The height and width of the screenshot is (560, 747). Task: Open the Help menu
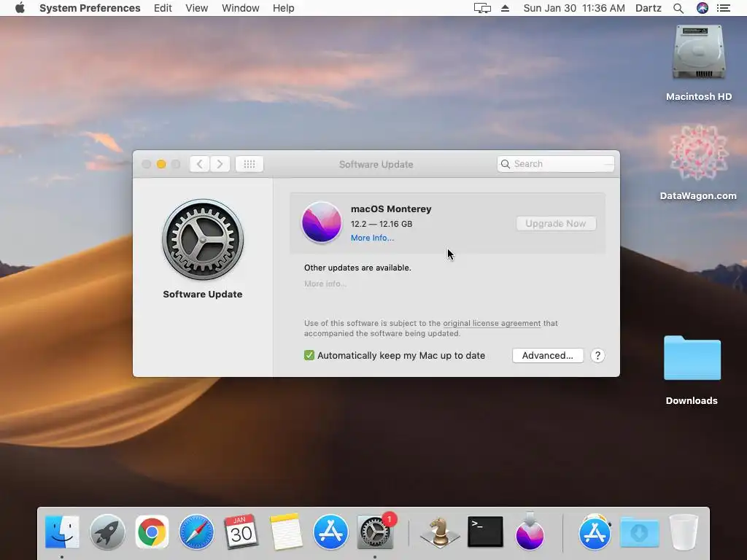pos(284,8)
